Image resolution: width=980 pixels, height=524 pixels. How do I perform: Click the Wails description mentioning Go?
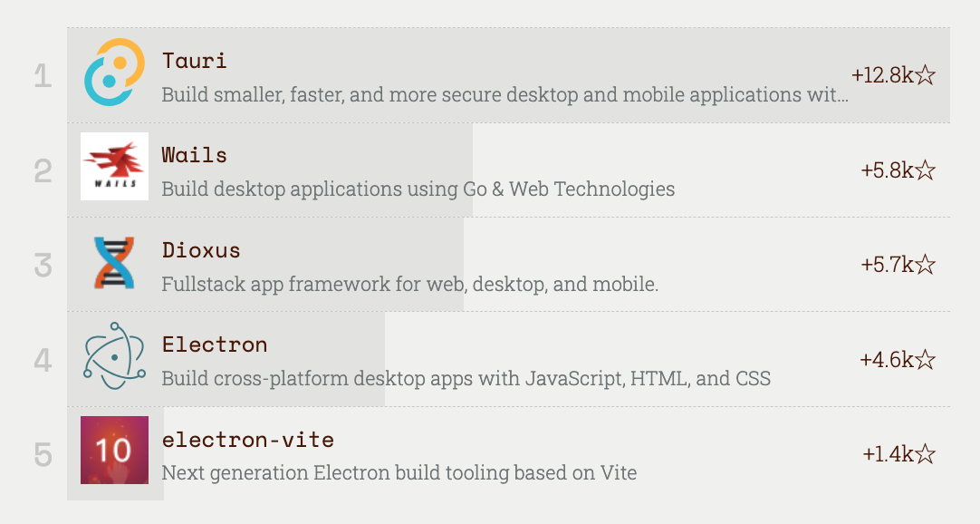pyautogui.click(x=418, y=189)
